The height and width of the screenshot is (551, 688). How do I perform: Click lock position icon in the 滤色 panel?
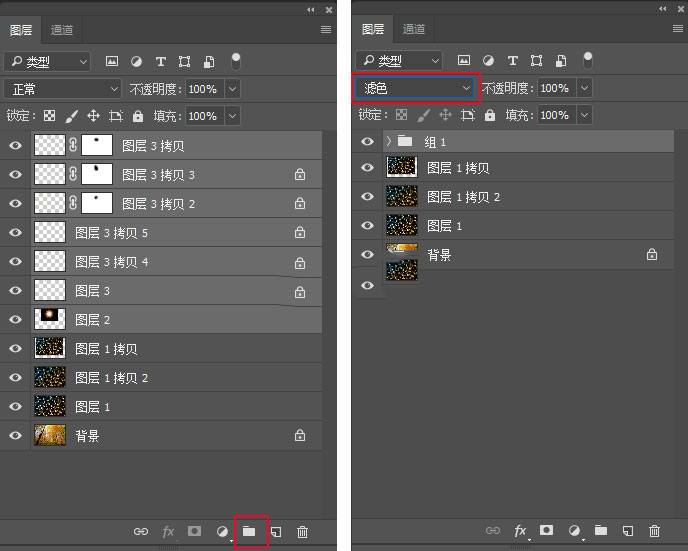click(445, 116)
